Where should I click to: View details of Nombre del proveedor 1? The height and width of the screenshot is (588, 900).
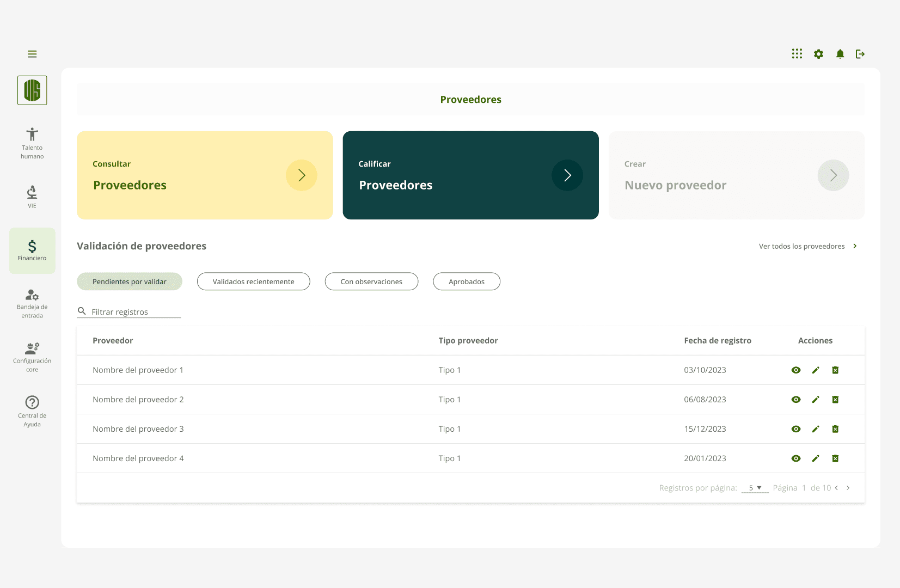tap(796, 370)
